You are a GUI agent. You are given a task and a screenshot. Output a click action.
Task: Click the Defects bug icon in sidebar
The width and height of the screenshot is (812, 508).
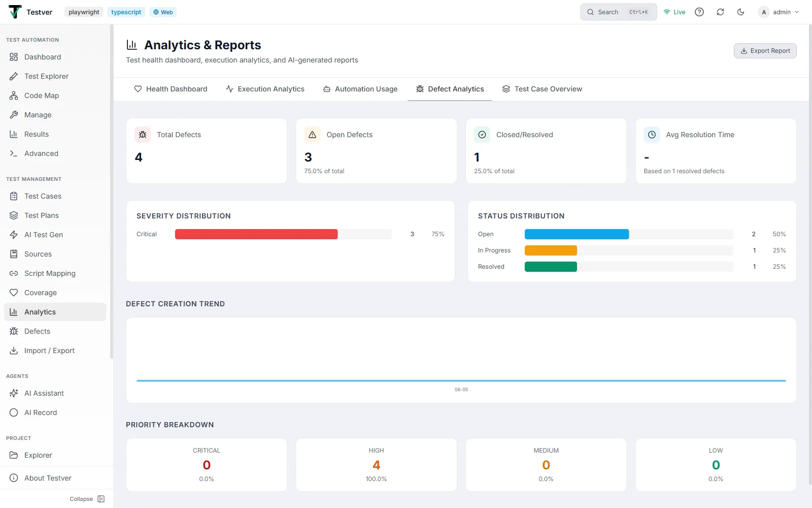coord(14,331)
